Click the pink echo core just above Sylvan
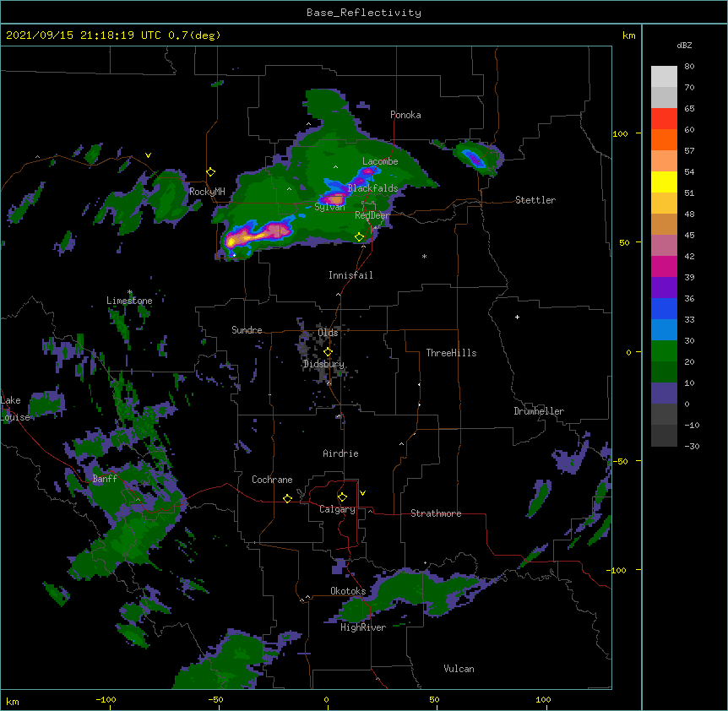The width and height of the screenshot is (728, 711). [335, 198]
